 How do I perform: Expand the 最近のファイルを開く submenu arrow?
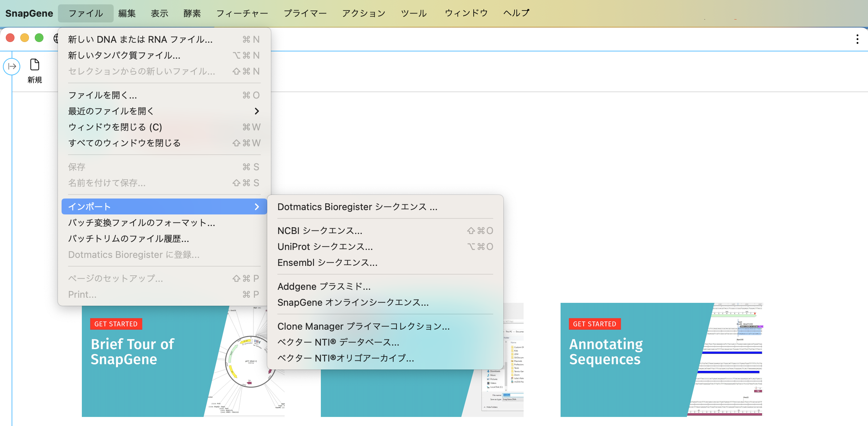click(x=256, y=111)
